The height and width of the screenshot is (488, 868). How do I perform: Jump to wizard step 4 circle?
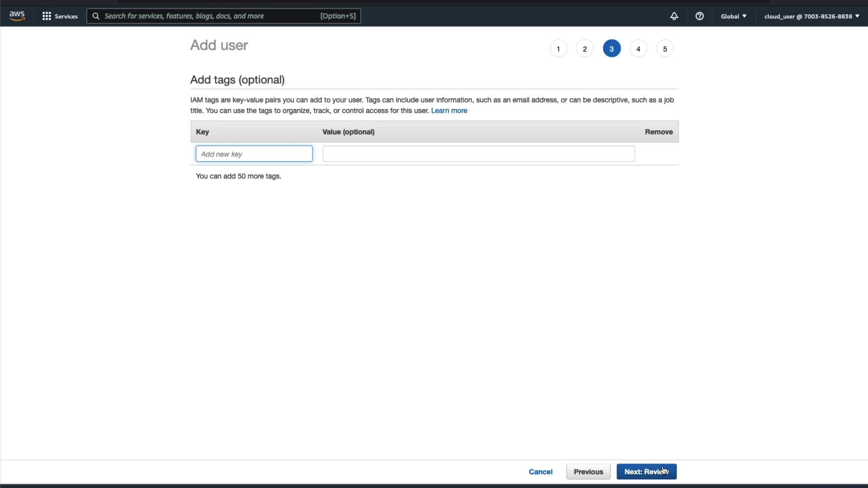pyautogui.click(x=638, y=49)
